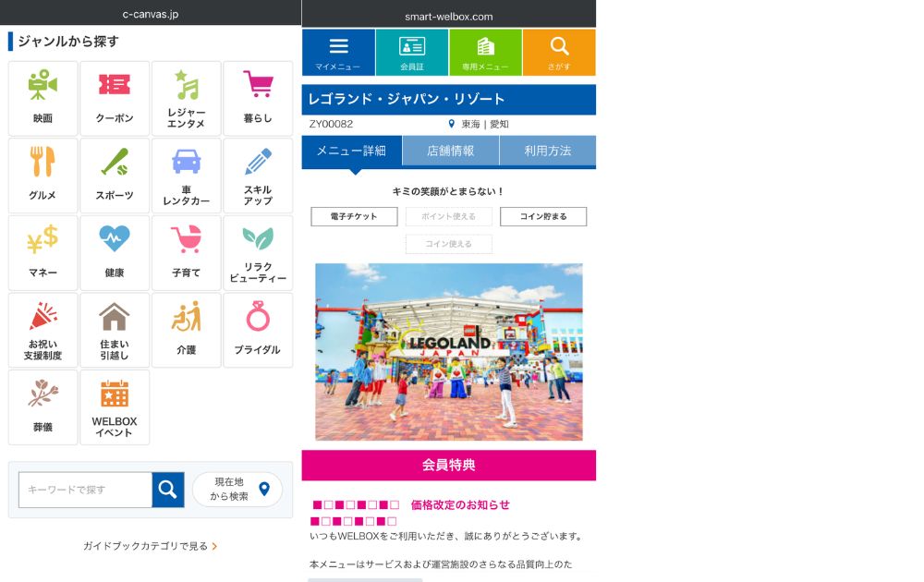Click the キーワードで探す search input field
The width and height of the screenshot is (924, 582).
coord(83,490)
